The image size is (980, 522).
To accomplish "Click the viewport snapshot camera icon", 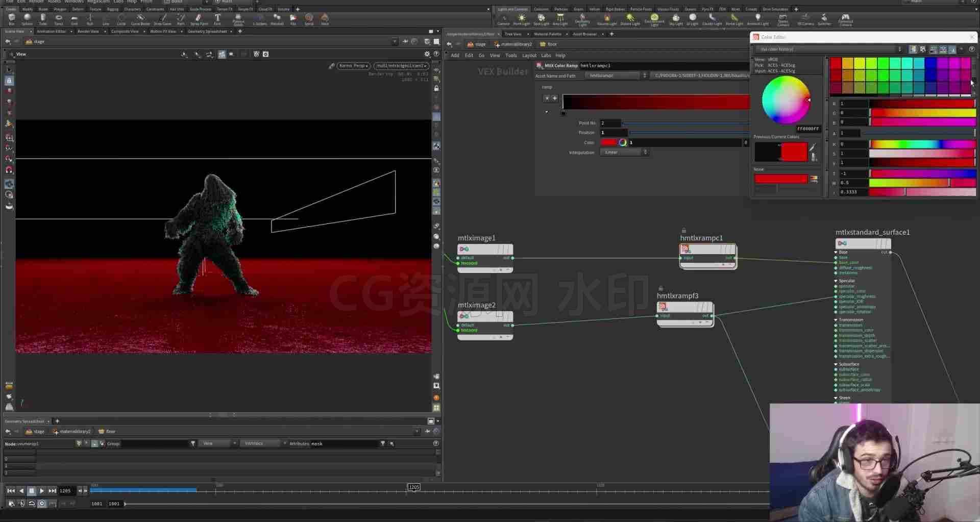I will [265, 54].
